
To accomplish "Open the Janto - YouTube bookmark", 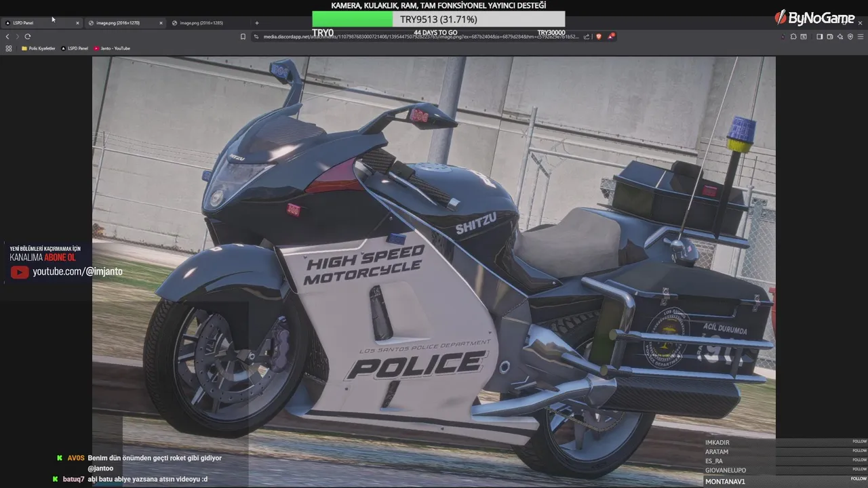I will pos(112,48).
